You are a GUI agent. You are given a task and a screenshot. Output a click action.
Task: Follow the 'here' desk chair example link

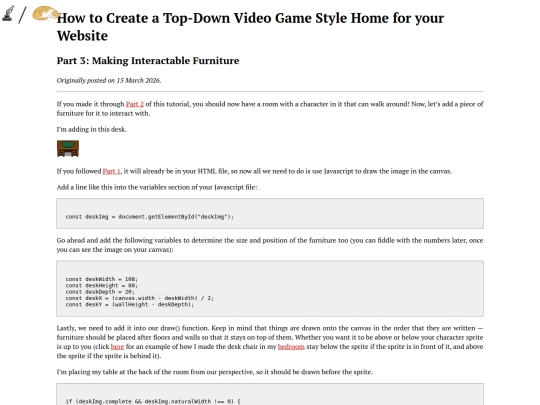point(117,347)
